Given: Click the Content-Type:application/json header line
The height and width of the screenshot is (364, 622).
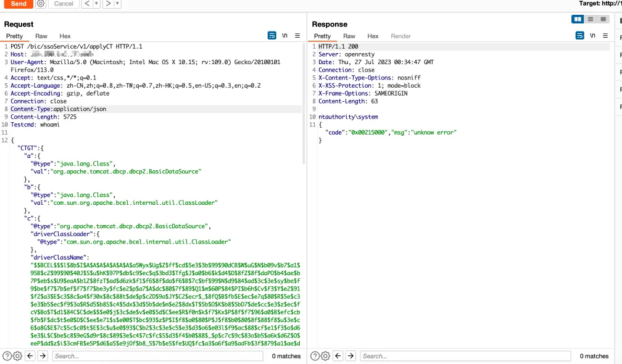Looking at the screenshot, I should click(58, 109).
